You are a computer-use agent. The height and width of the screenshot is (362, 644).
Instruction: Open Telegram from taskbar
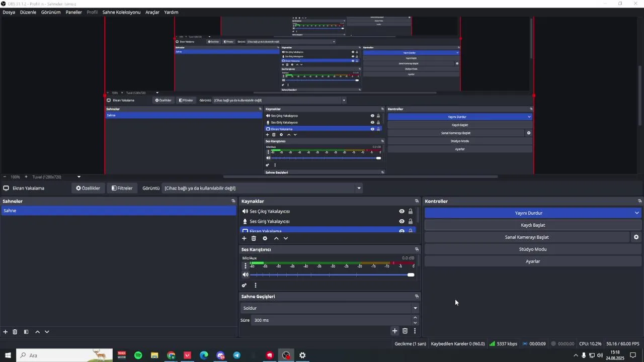[236, 355]
